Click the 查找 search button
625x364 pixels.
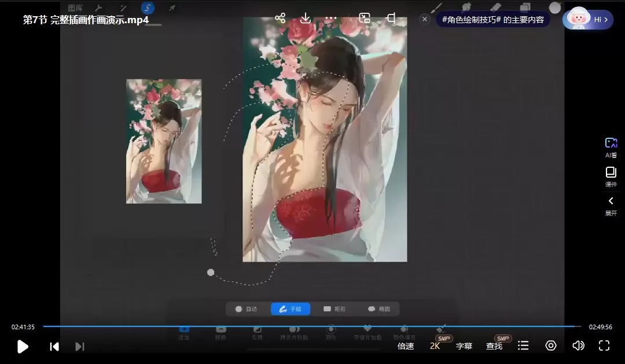[494, 346]
